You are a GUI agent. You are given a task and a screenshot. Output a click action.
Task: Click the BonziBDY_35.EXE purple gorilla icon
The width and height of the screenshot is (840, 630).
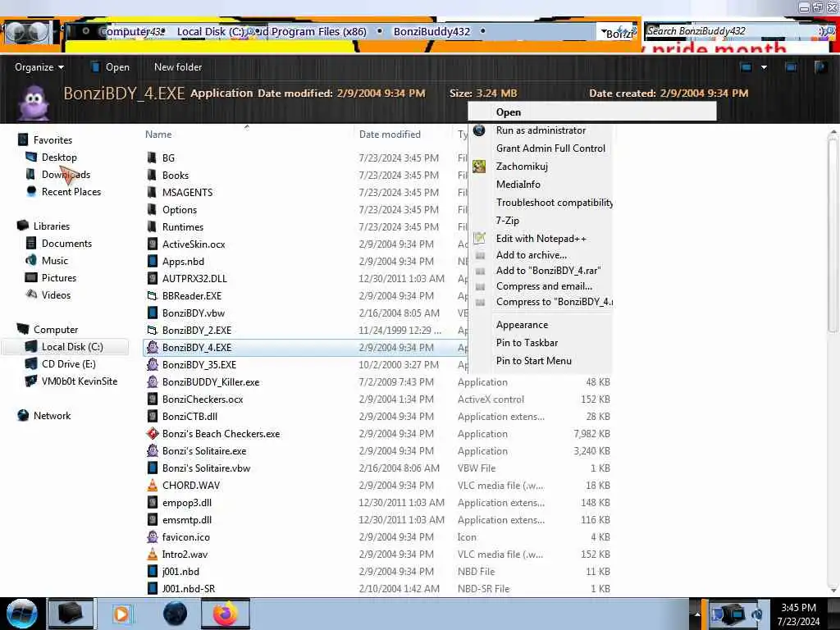152,365
